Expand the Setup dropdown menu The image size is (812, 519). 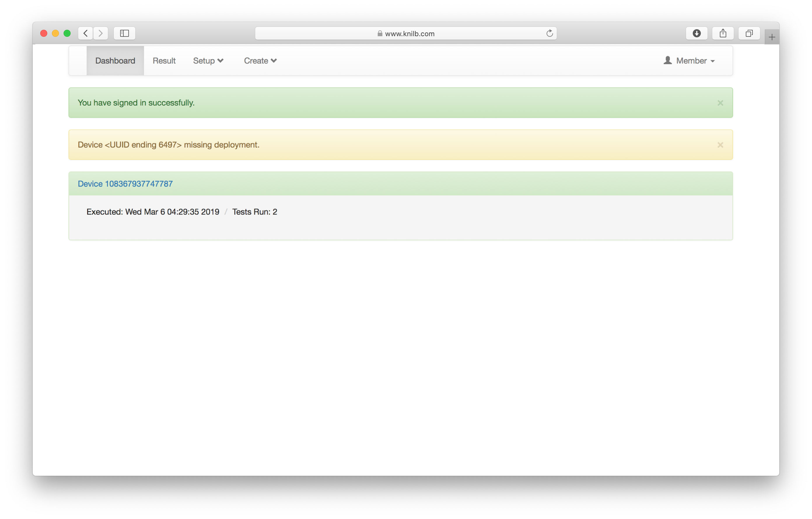208,61
